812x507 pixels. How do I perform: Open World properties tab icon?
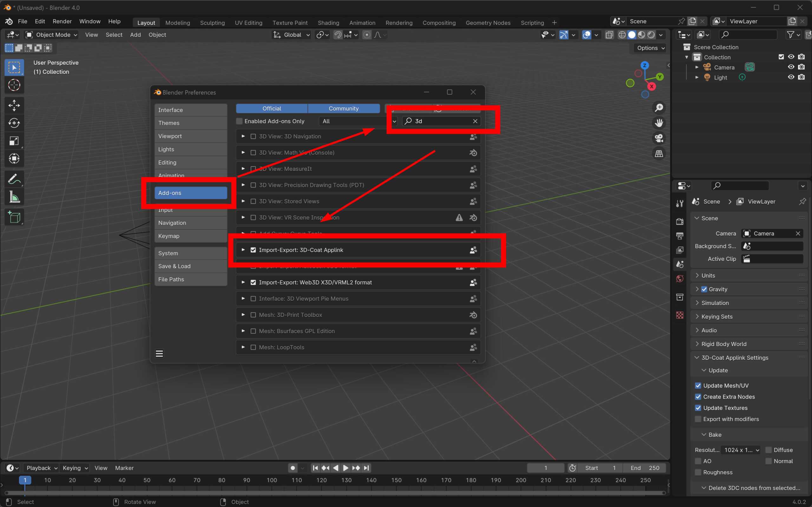[680, 279]
